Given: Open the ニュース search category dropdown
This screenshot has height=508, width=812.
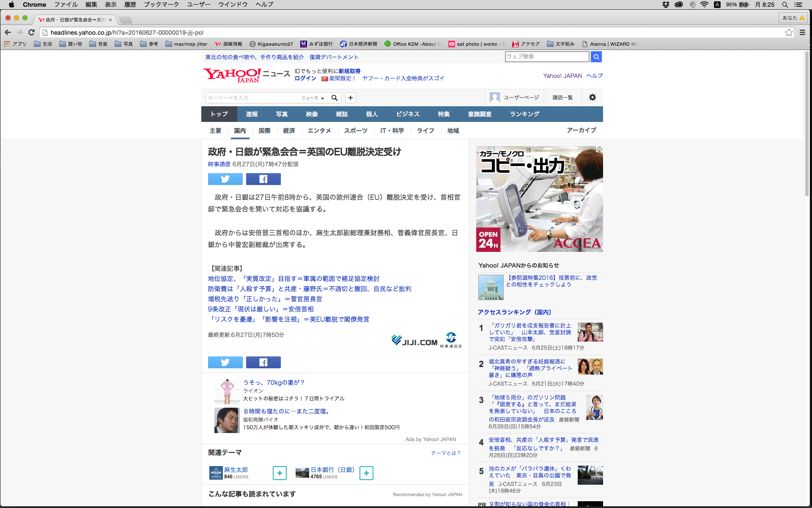Looking at the screenshot, I should pos(313,98).
